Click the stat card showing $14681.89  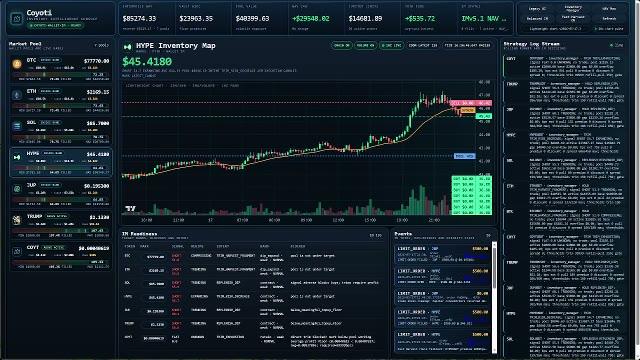[x=373, y=18]
